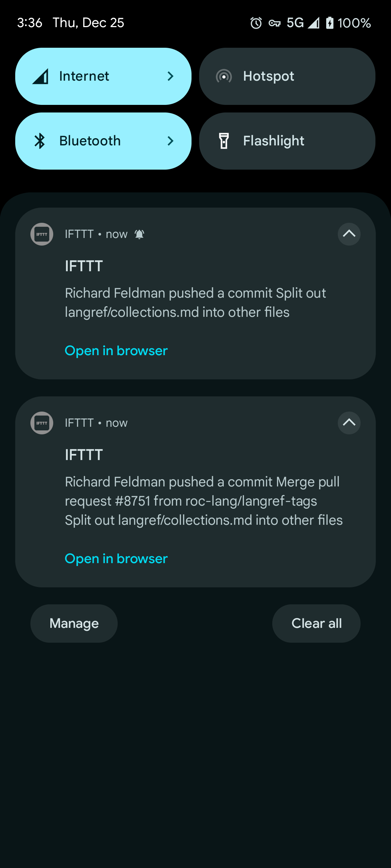Screen dimensions: 391x868
Task: Open Bluetooth options via tile chevron
Action: pos(171,141)
